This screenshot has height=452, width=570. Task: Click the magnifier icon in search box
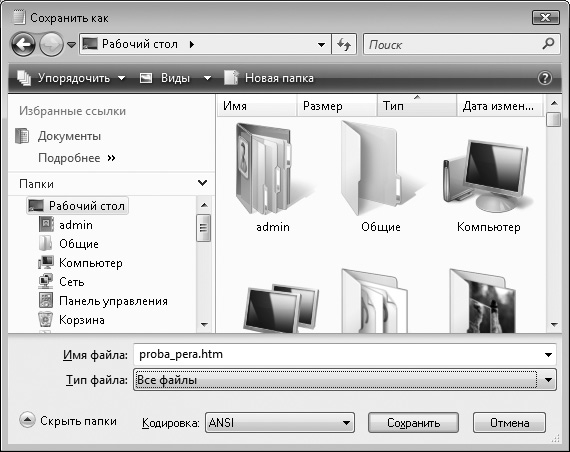pos(548,44)
